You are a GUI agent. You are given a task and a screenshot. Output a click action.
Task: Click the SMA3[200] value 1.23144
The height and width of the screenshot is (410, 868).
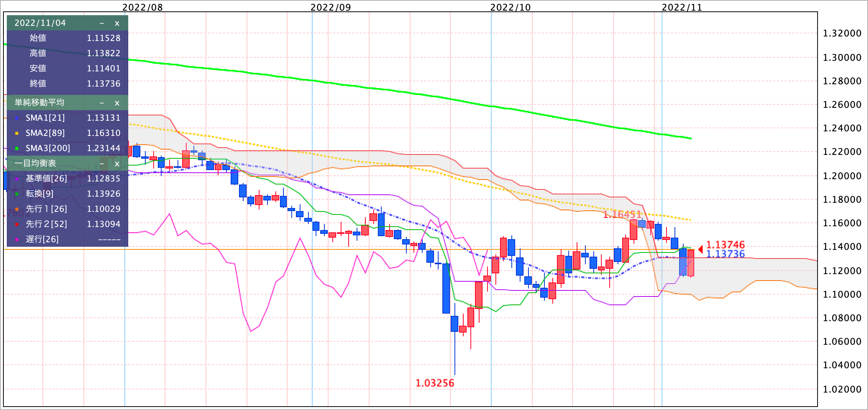(104, 148)
